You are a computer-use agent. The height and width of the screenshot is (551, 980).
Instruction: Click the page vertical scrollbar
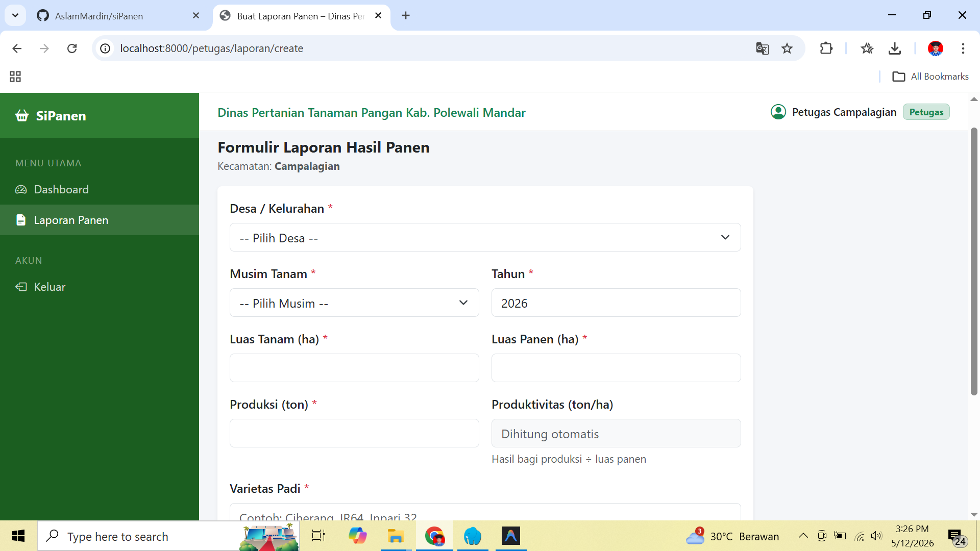(x=974, y=261)
